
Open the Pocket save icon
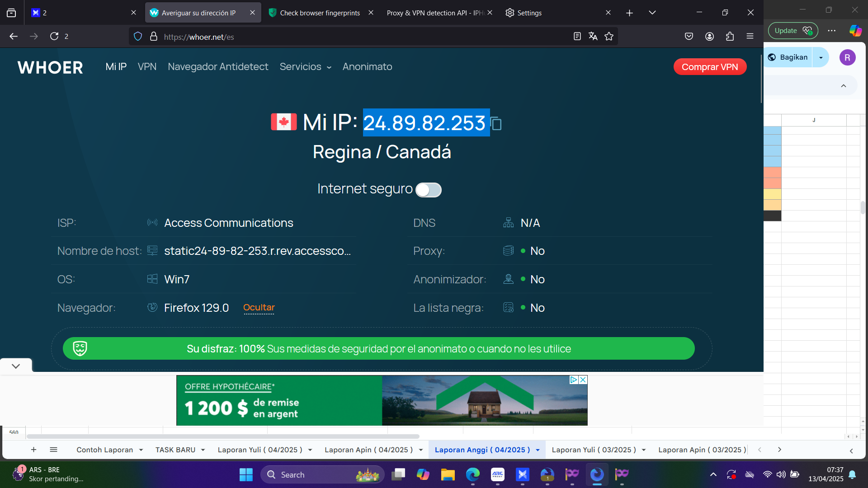[689, 36]
